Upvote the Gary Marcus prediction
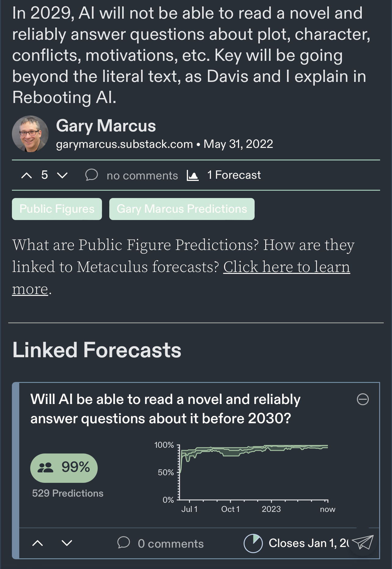This screenshot has width=392, height=569. 27,175
